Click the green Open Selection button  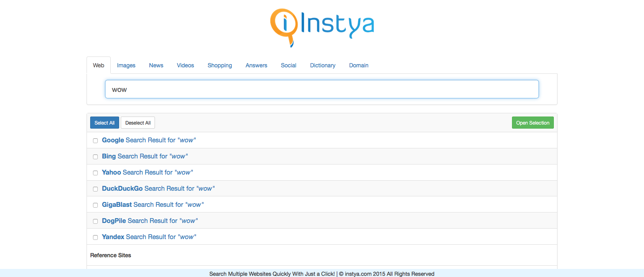click(533, 123)
